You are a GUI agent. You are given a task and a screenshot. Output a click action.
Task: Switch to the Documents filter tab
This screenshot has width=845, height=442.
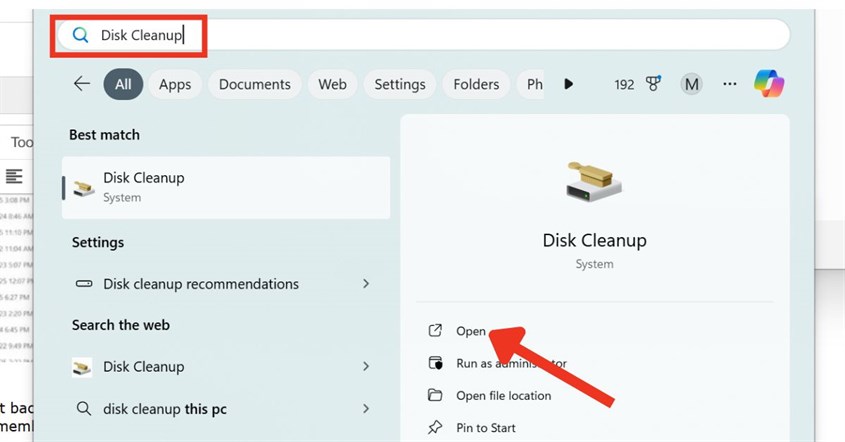[x=254, y=84]
